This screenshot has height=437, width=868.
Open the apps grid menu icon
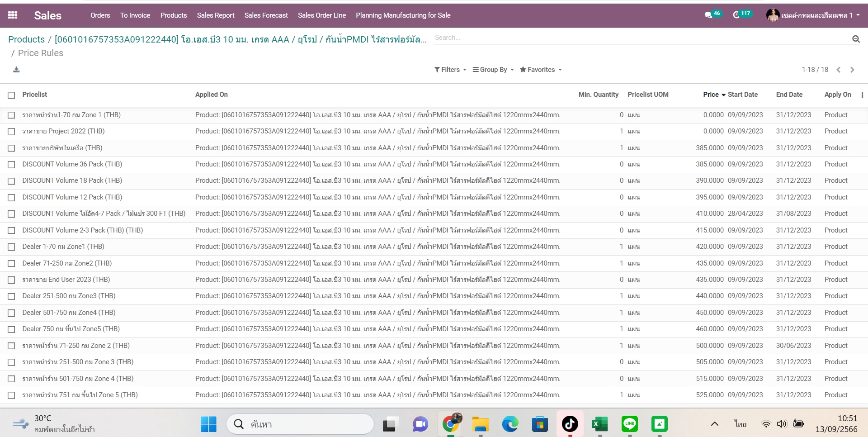[13, 15]
